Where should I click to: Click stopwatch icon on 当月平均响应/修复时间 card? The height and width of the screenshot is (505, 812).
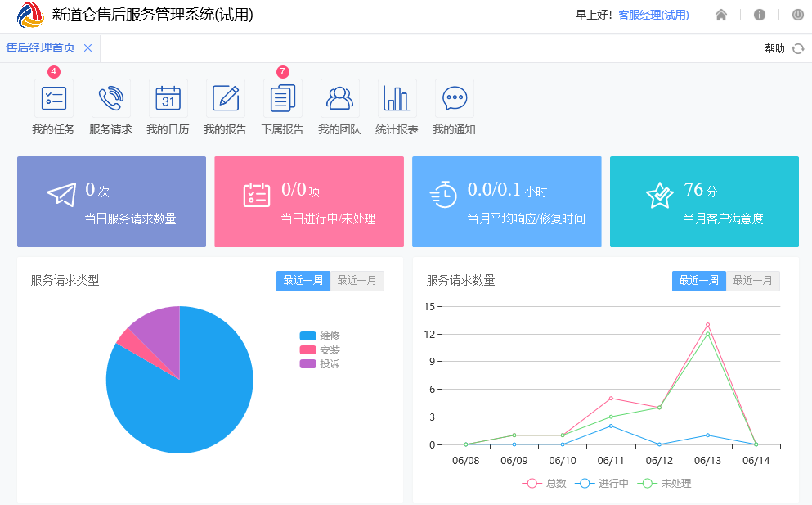tap(443, 195)
